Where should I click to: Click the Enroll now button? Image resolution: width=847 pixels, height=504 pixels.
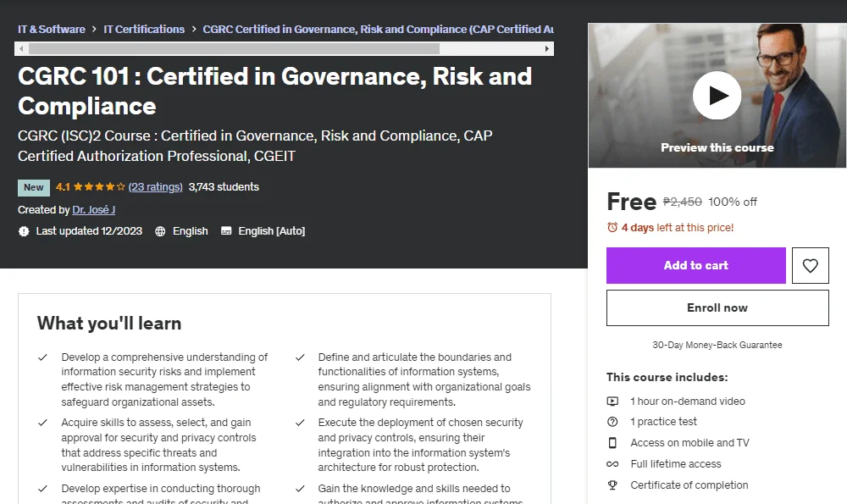(717, 308)
